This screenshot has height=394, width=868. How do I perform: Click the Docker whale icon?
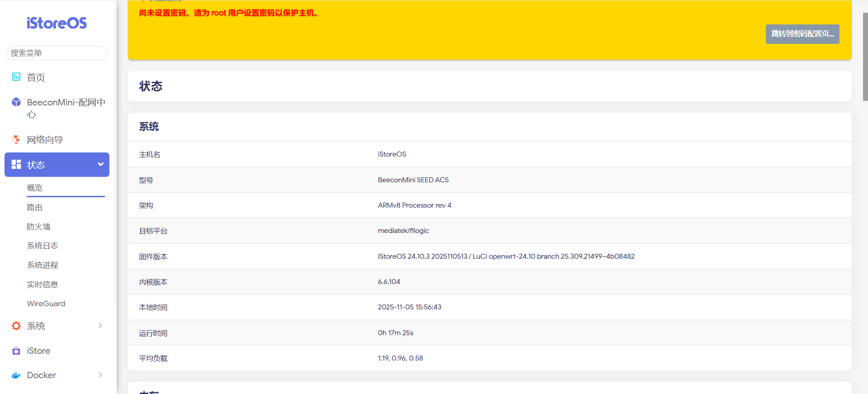(16, 375)
